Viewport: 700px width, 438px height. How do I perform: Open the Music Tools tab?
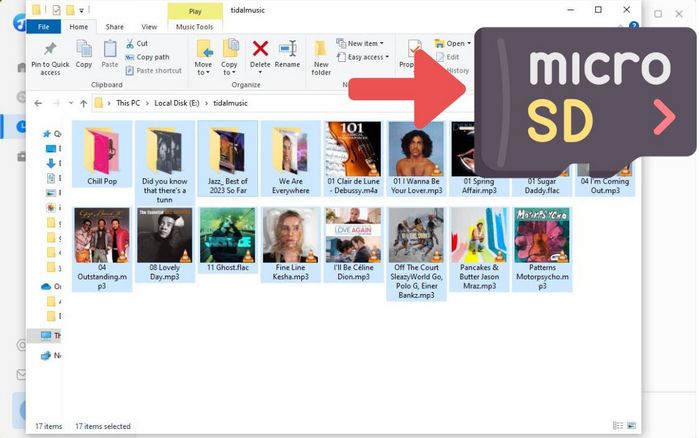pos(195,27)
